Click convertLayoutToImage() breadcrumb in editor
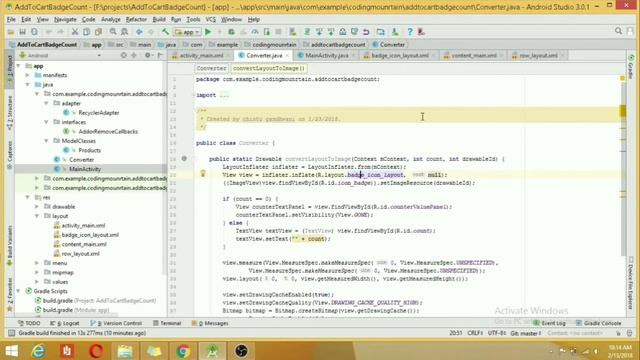This screenshot has height=360, width=640. (x=269, y=69)
